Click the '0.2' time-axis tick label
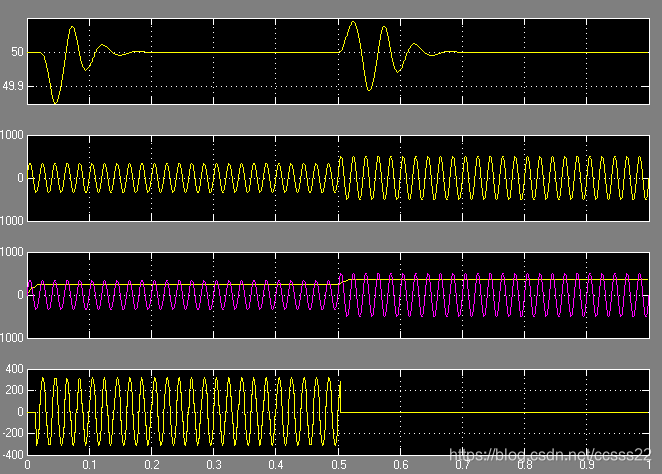The width and height of the screenshot is (662, 474). 152,465
